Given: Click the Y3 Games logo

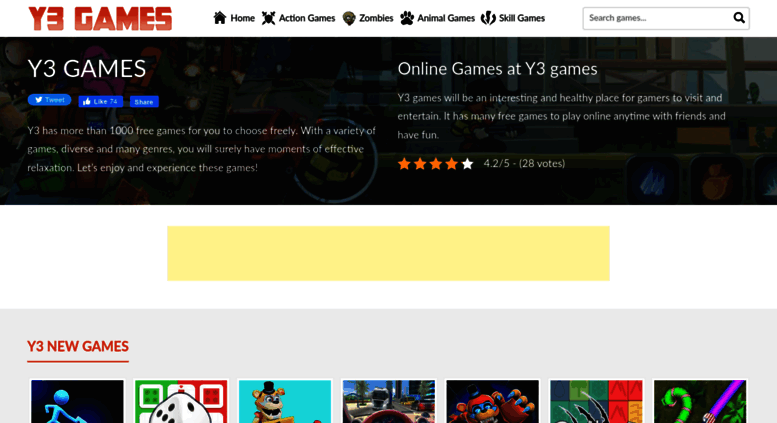Looking at the screenshot, I should (100, 18).
